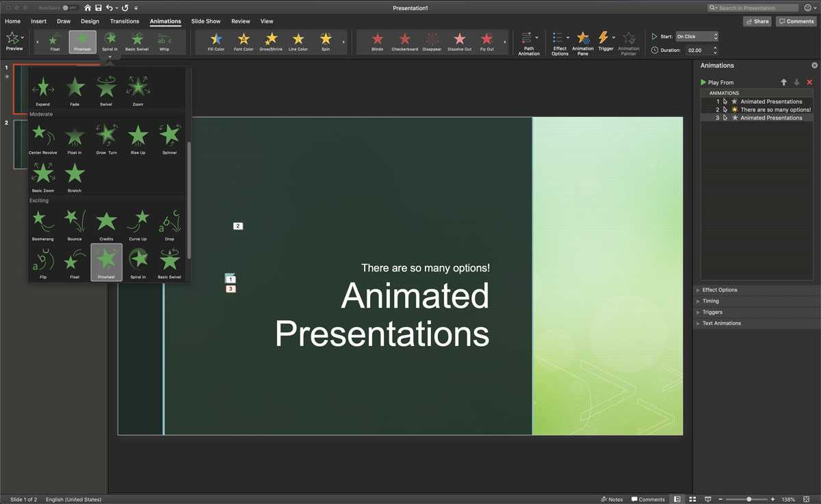Open the Start On Click dropdown

coord(696,36)
